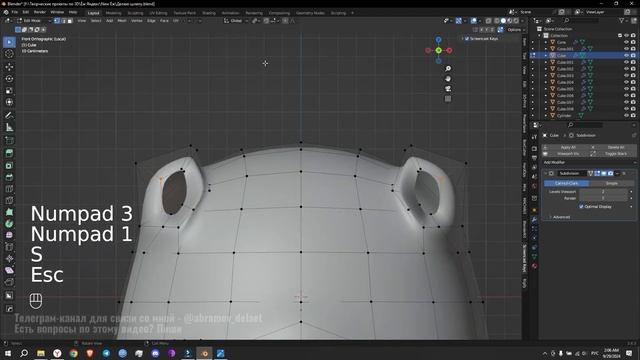Screen dimensions: 640x360
Task: Select the Poly Build tool
Action: (9, 212)
